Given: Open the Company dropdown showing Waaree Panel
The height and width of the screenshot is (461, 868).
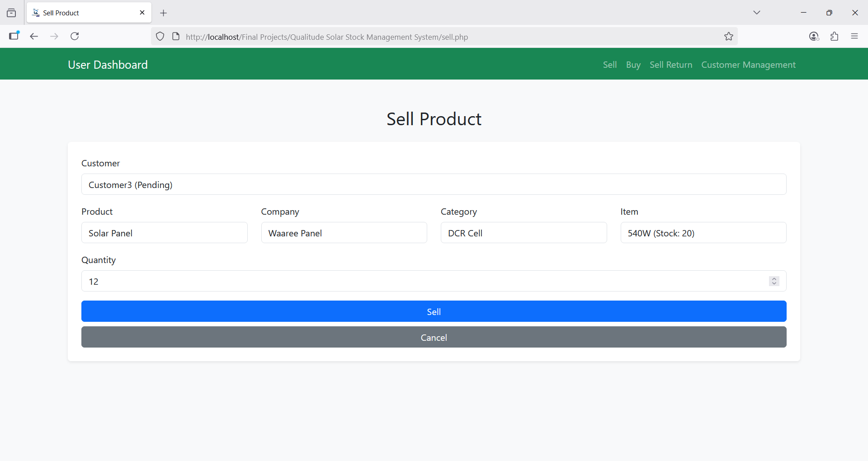Looking at the screenshot, I should (344, 233).
